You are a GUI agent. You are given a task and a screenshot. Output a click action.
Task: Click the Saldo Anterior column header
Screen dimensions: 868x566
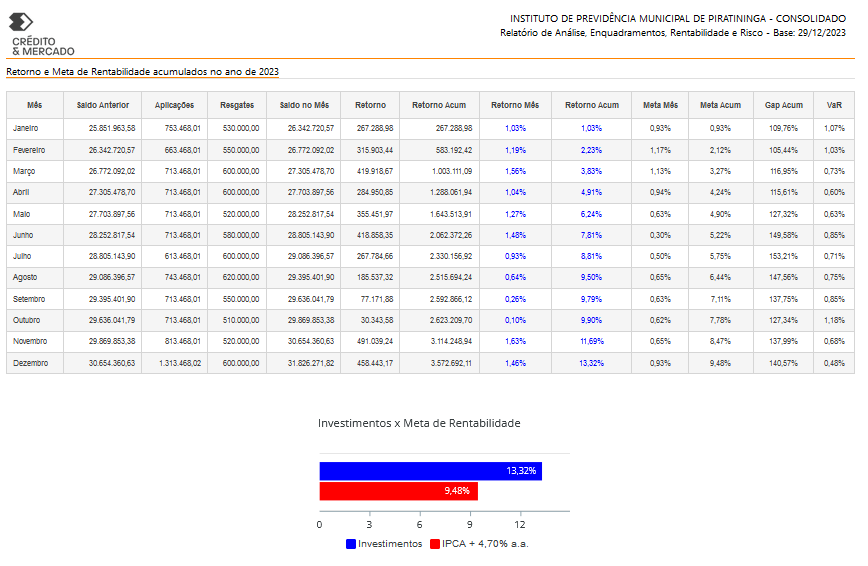[x=103, y=105]
